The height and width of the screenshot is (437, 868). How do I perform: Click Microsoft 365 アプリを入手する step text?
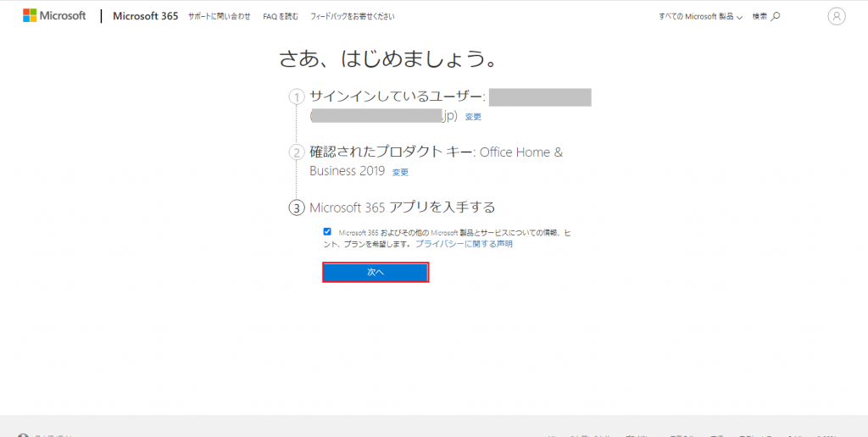point(402,207)
